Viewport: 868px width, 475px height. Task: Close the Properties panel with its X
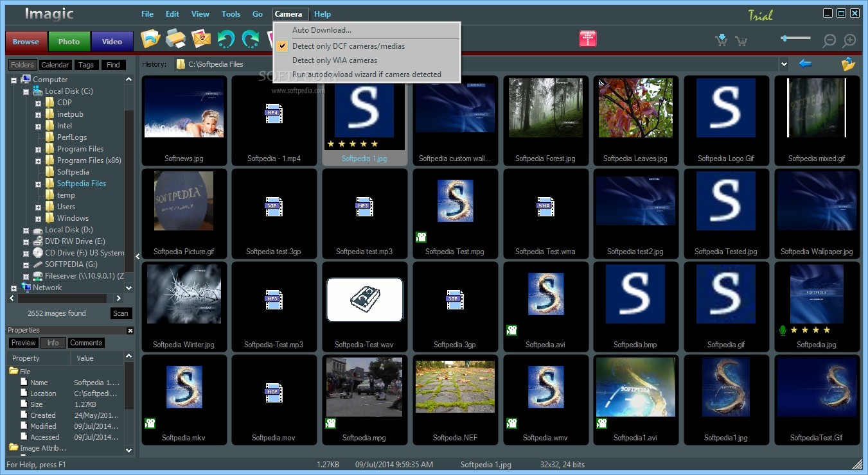pos(130,331)
